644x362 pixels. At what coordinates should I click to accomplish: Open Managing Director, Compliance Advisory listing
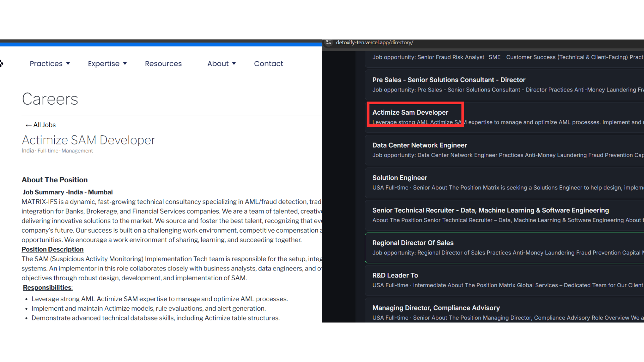coord(504,311)
